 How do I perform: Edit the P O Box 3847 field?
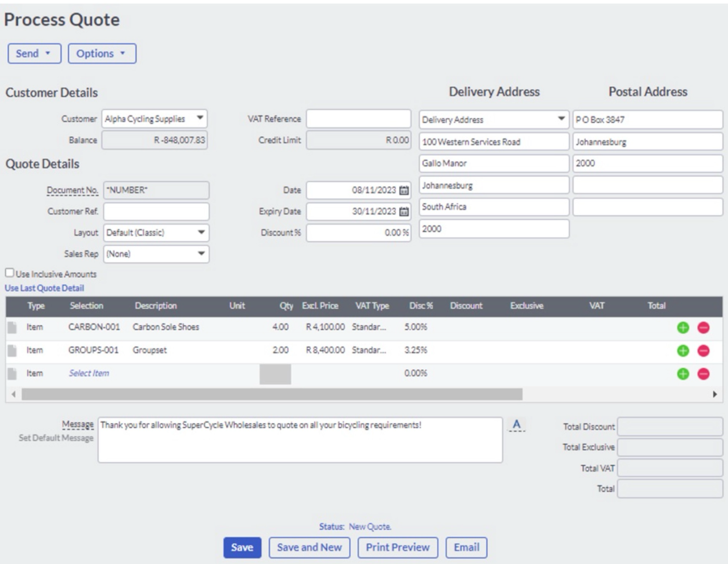[x=647, y=120]
